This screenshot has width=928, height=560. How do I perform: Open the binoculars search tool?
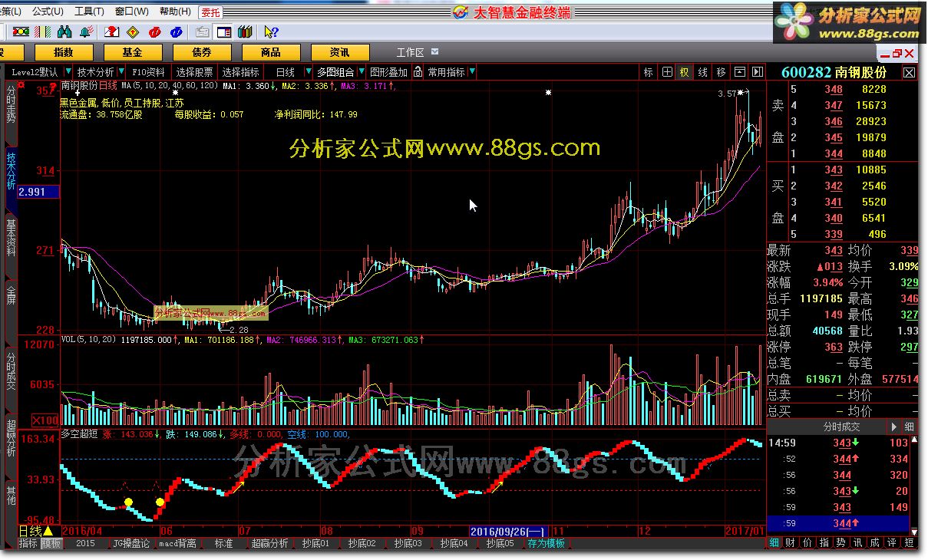point(64,31)
